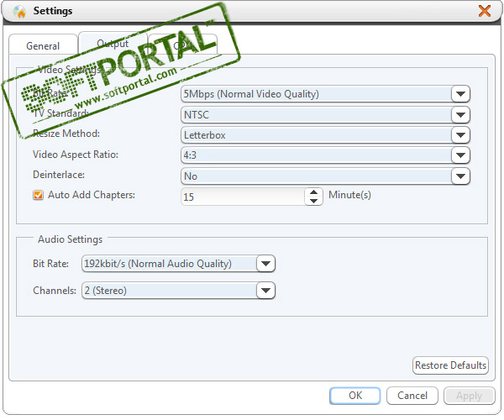
Task: Click the Cancel button
Action: coord(412,396)
